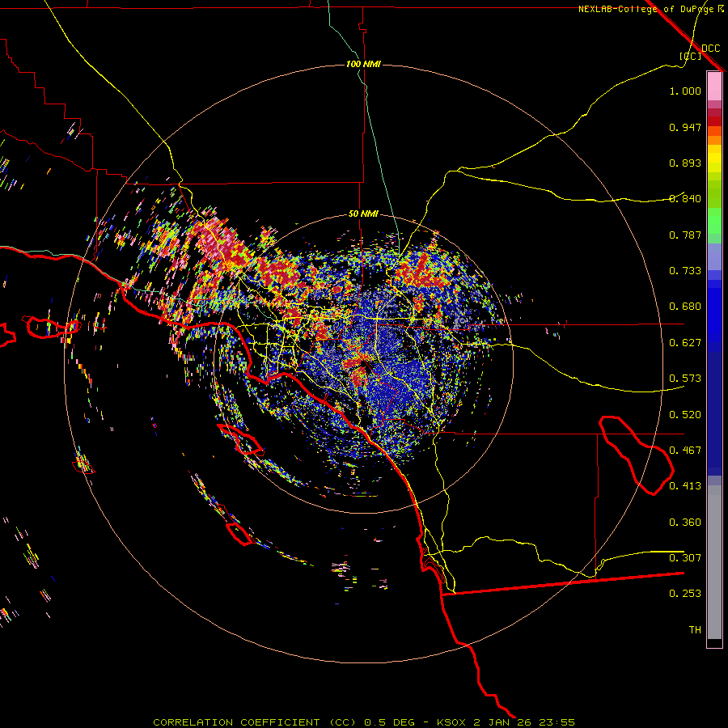Screen dimensions: 728x728
Task: Click the [CC] label above the color bar
Action: tap(690, 56)
